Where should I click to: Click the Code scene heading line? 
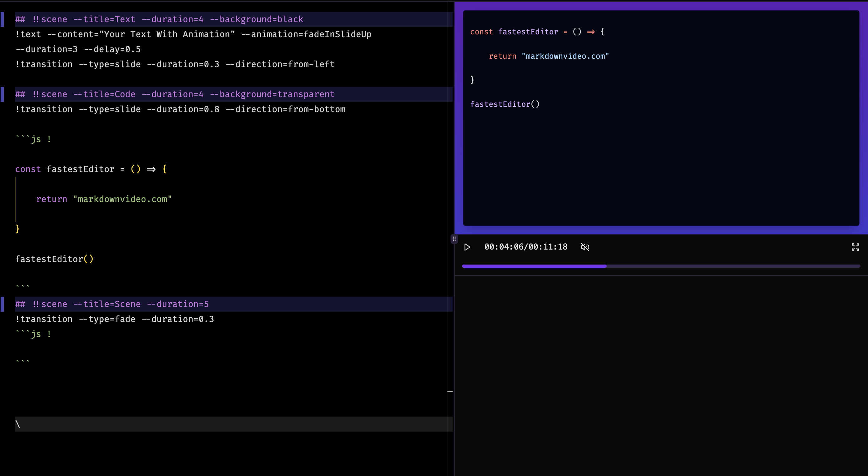[234, 94]
